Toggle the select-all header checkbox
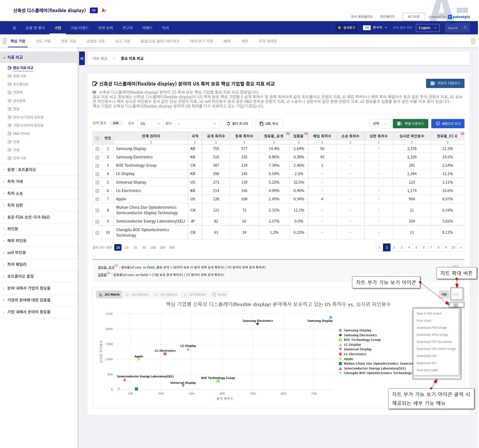 pyautogui.click(x=97, y=138)
